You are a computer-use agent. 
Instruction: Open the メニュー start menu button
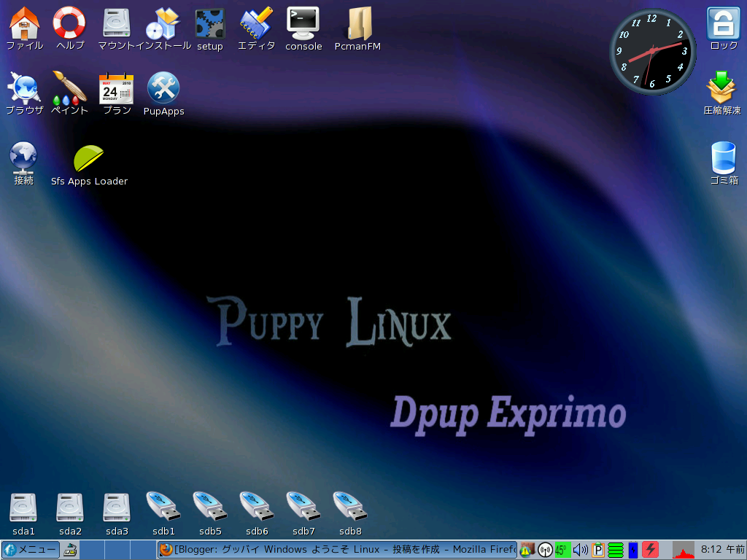pos(30,550)
